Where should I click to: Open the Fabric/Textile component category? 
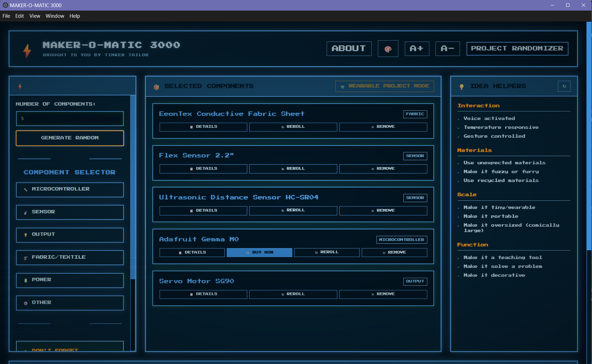click(70, 257)
